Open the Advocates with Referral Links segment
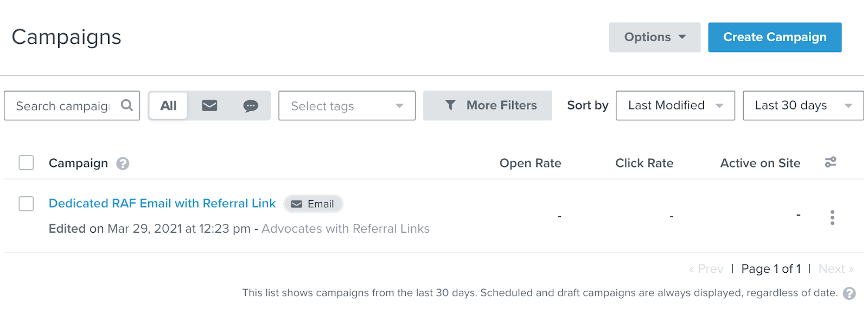Image resolution: width=868 pixels, height=314 pixels. tap(346, 229)
